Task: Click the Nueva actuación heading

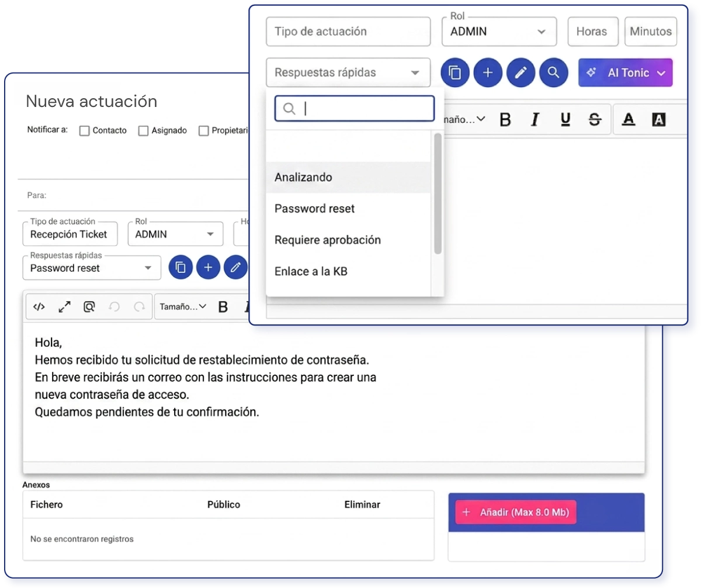Action: point(92,101)
